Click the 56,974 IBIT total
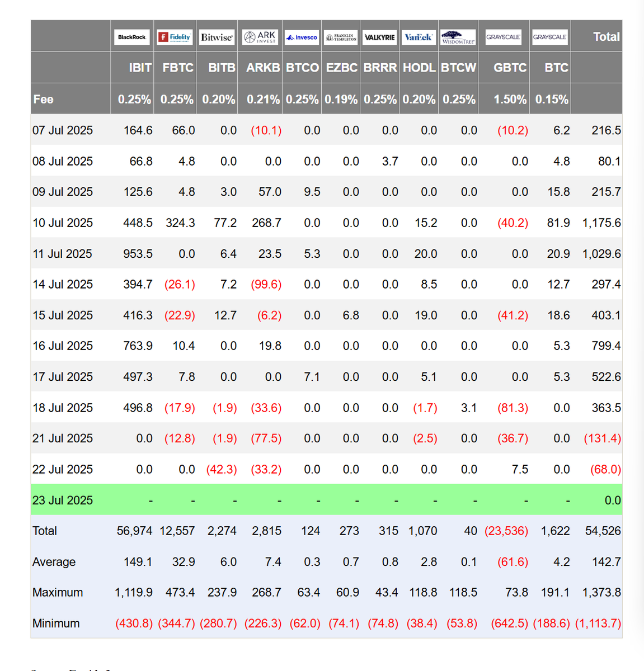The height and width of the screenshot is (671, 644). 134,531
